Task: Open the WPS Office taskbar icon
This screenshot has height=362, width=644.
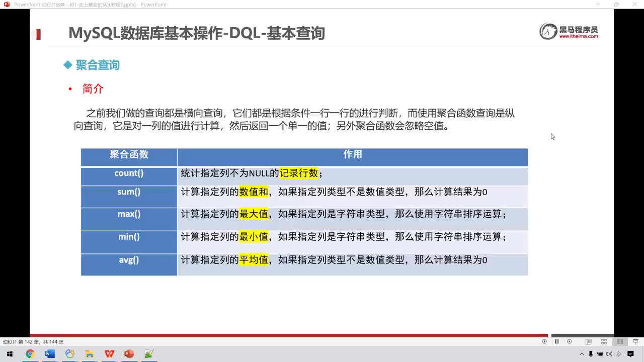Action: [109, 354]
